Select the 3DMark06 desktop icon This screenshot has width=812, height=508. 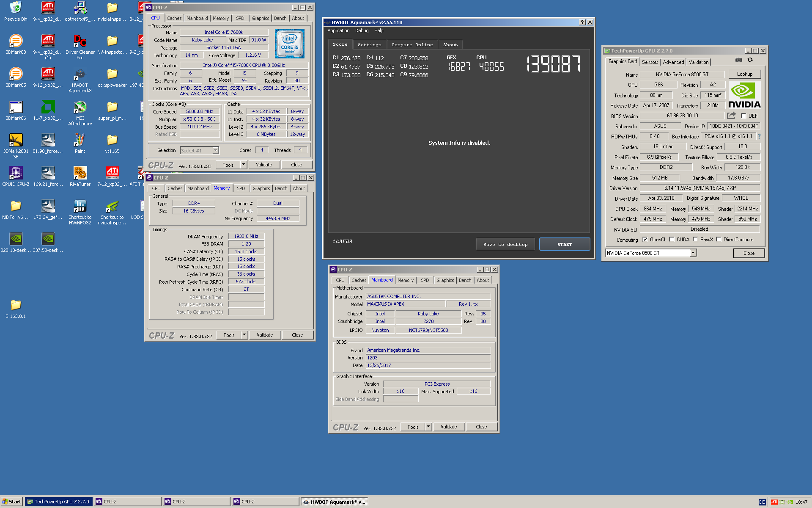(x=16, y=110)
